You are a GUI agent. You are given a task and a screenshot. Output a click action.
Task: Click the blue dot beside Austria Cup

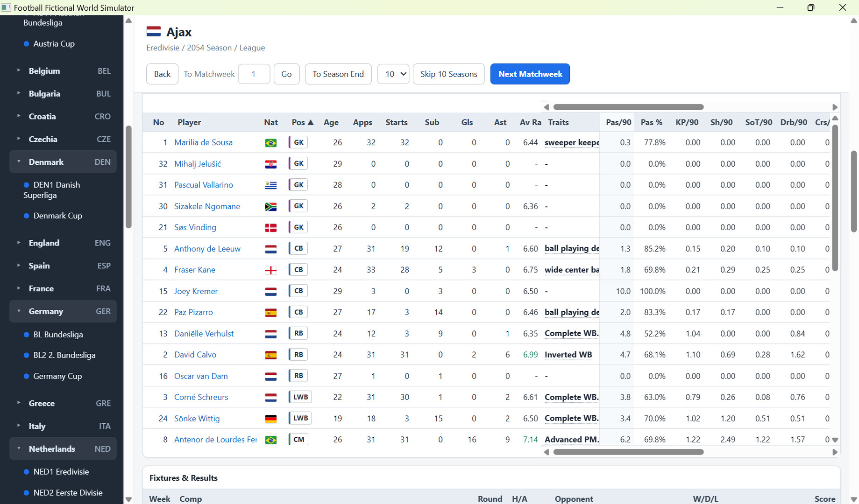pos(27,44)
